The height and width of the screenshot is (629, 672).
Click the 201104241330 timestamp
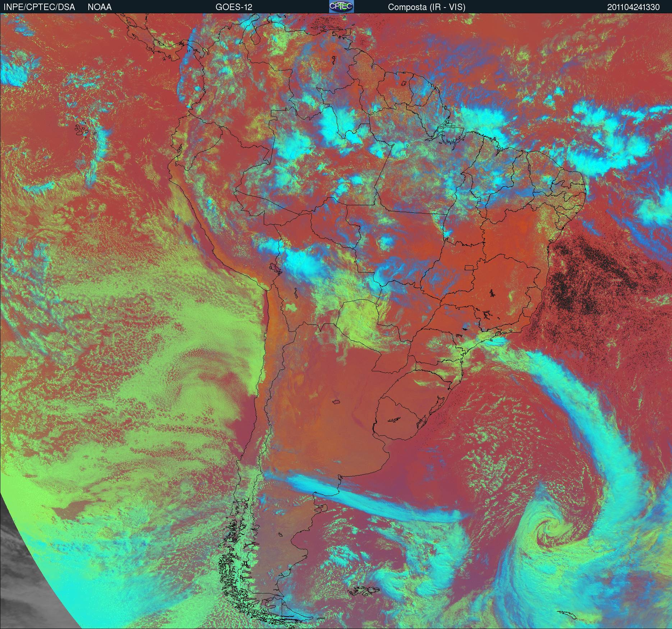click(634, 7)
